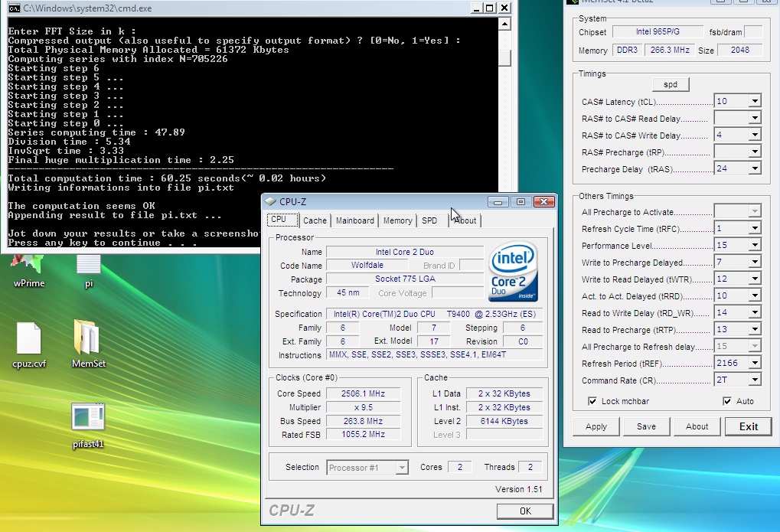Open the Write to Read Delayed (tWTR) dropdown
The height and width of the screenshot is (532, 780).
755,279
